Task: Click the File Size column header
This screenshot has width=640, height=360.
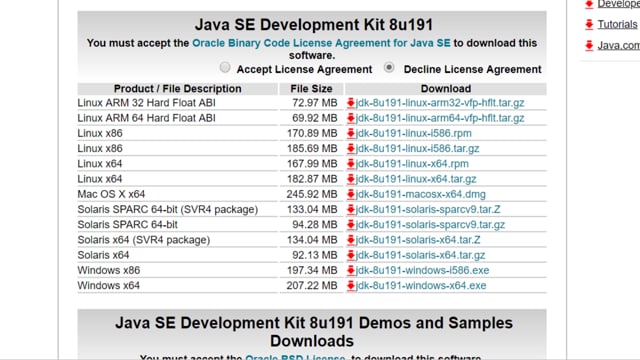Action: pyautogui.click(x=311, y=89)
